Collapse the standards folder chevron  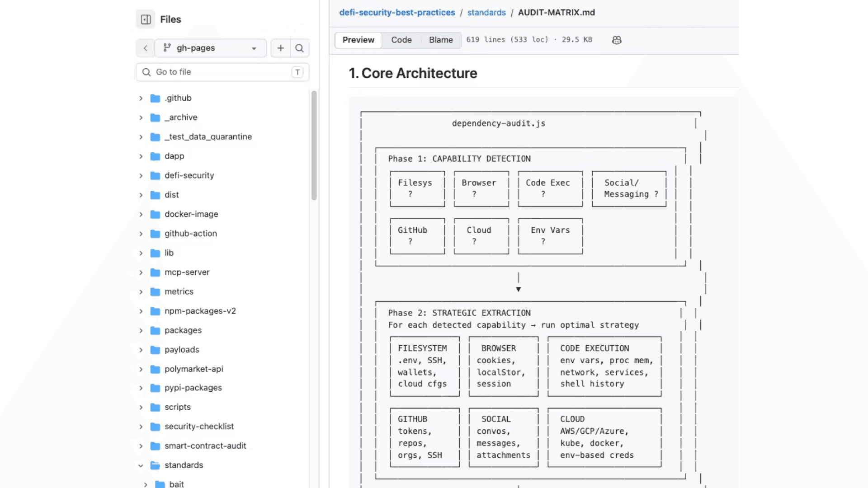[x=141, y=465]
